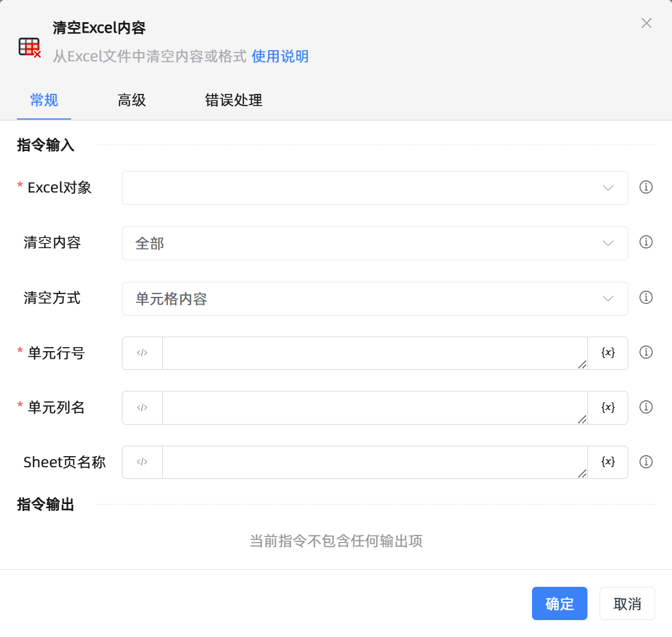Image resolution: width=672 pixels, height=637 pixels.
Task: Expand the 清空方式 dropdown showing 单元格内容
Action: (x=374, y=299)
